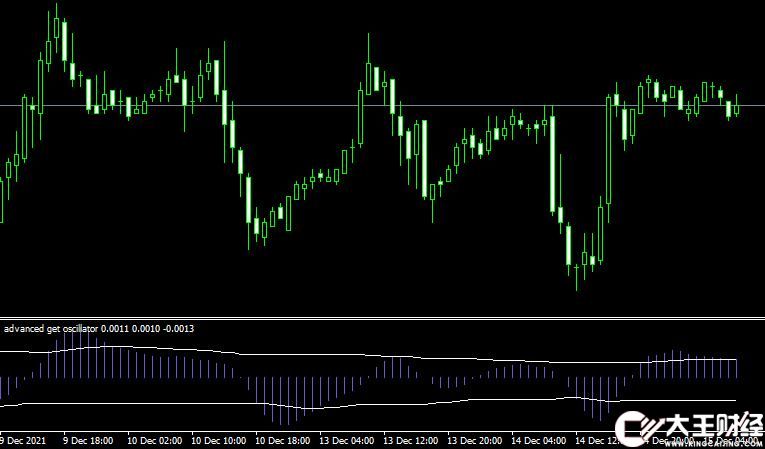
Task: Select the "10 Dec 02:00" time axis label
Action: click(153, 441)
